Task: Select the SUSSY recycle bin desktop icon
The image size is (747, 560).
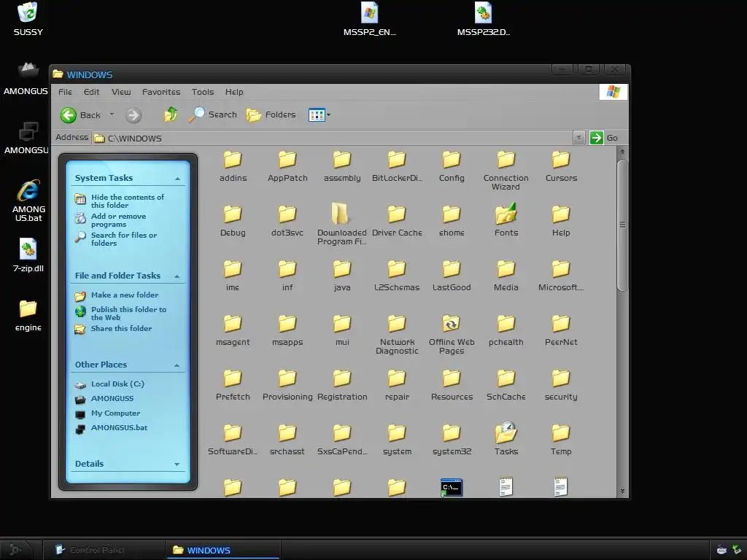Action: 28,19
